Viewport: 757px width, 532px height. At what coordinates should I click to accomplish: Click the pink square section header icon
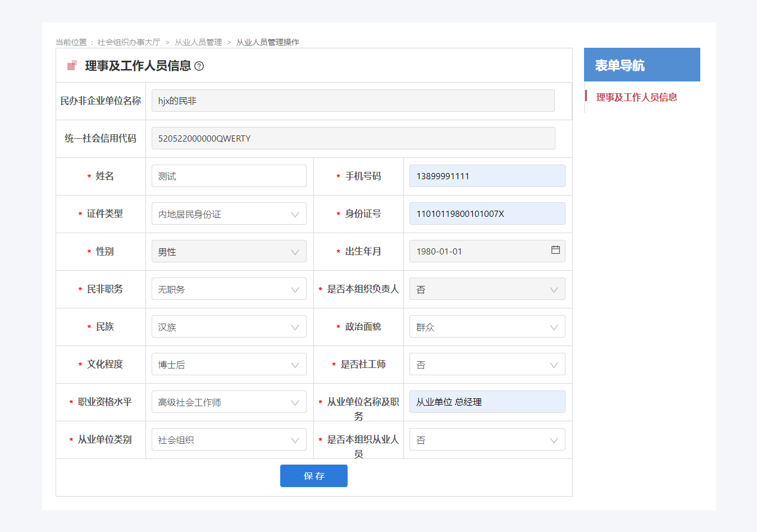click(x=72, y=66)
